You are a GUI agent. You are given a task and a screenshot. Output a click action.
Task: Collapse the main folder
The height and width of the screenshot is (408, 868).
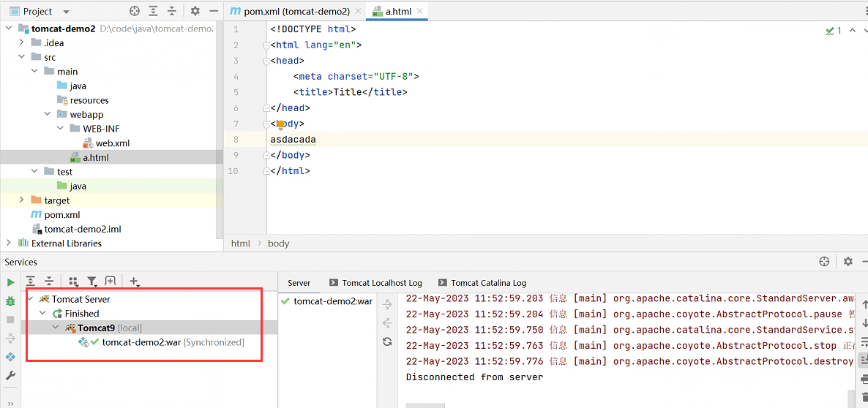[34, 72]
